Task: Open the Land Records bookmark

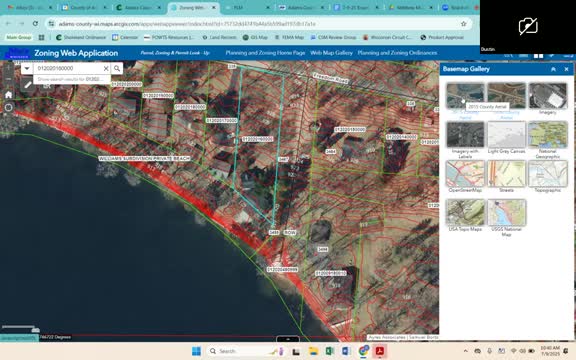Action: coord(219,37)
